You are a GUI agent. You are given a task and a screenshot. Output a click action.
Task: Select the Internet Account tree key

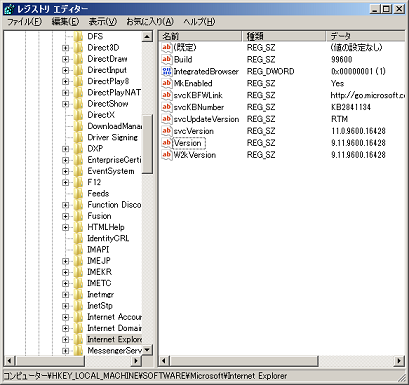(x=114, y=317)
